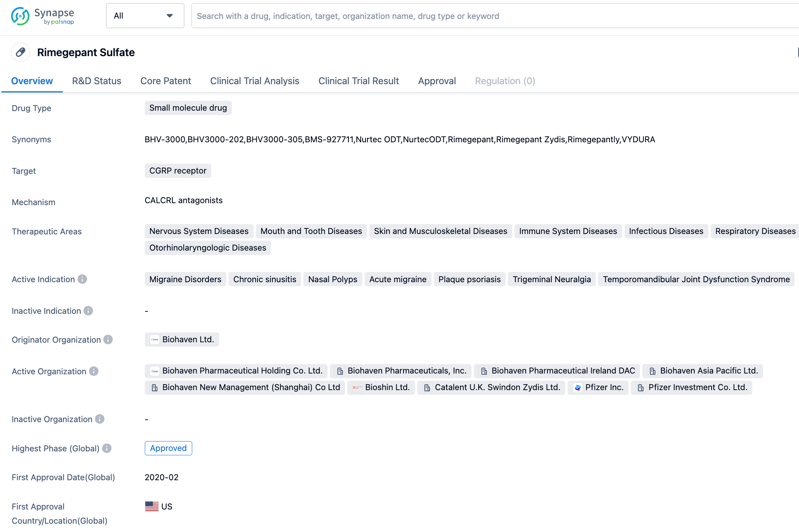The width and height of the screenshot is (799, 532).
Task: Select the Approval tab
Action: coord(437,81)
